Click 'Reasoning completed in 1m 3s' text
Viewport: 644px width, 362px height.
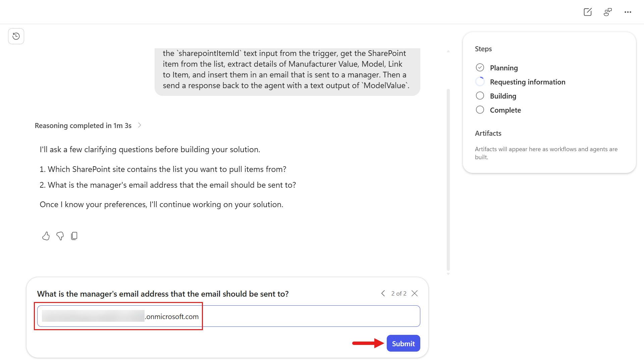pyautogui.click(x=83, y=125)
